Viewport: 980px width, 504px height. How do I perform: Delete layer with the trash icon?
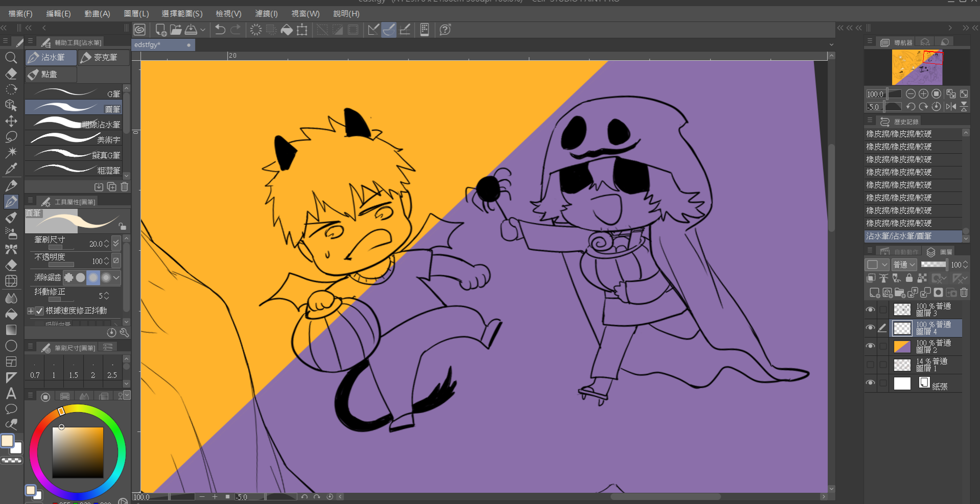pyautogui.click(x=964, y=293)
